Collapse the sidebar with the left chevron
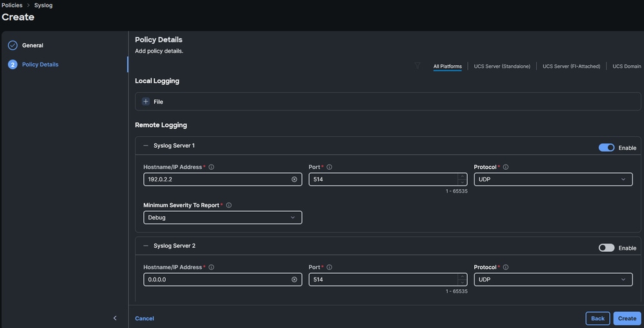This screenshot has height=328, width=644. coord(115,318)
